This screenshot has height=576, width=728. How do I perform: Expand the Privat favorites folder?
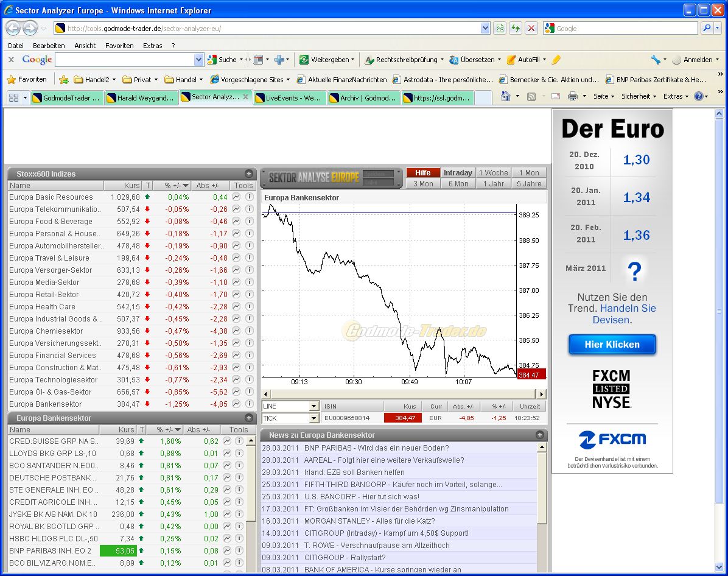pyautogui.click(x=140, y=79)
